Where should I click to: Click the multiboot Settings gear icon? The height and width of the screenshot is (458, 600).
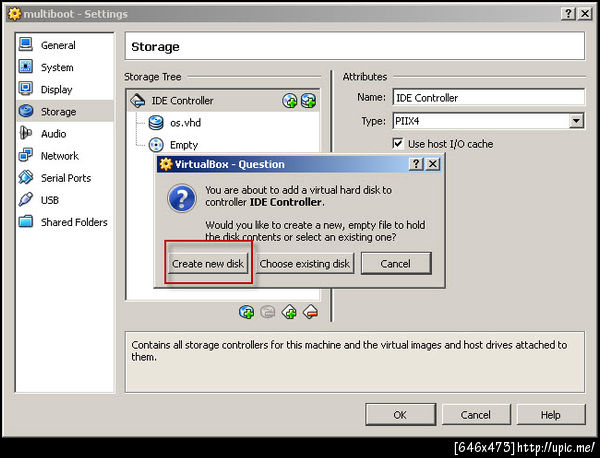coord(15,14)
